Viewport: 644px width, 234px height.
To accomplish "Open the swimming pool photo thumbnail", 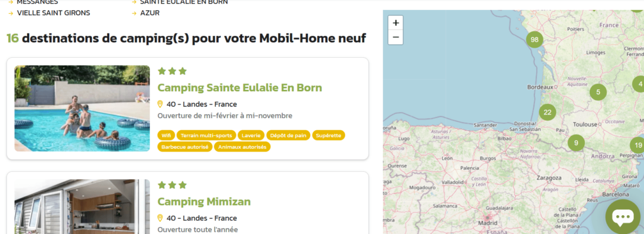I will tap(82, 108).
